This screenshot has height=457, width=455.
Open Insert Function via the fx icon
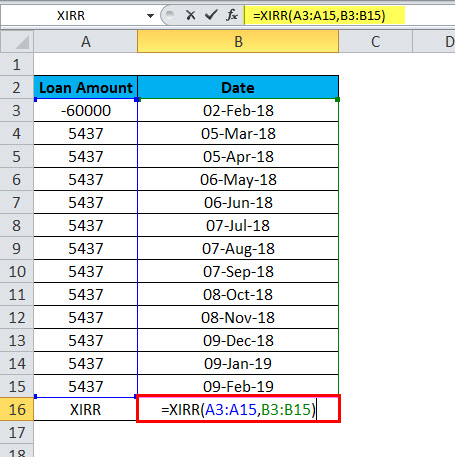pyautogui.click(x=232, y=15)
